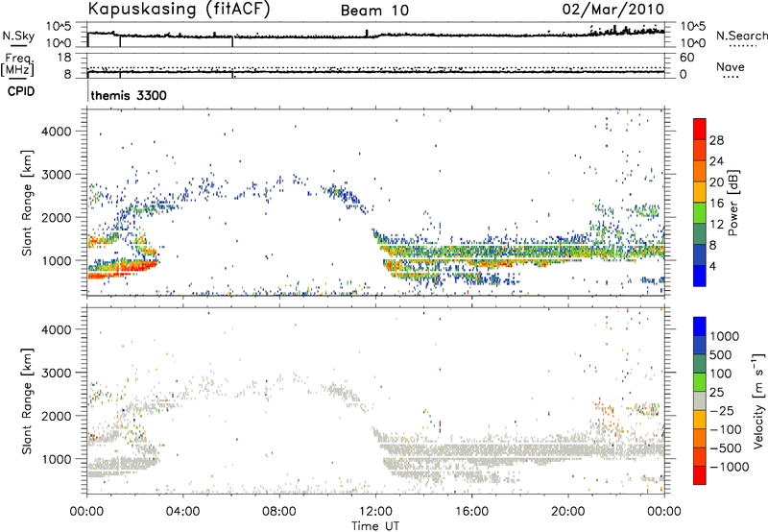Viewport: 768px width, 532px height.
Task: Click the Power [dB] color bar title
Action: tap(732, 203)
